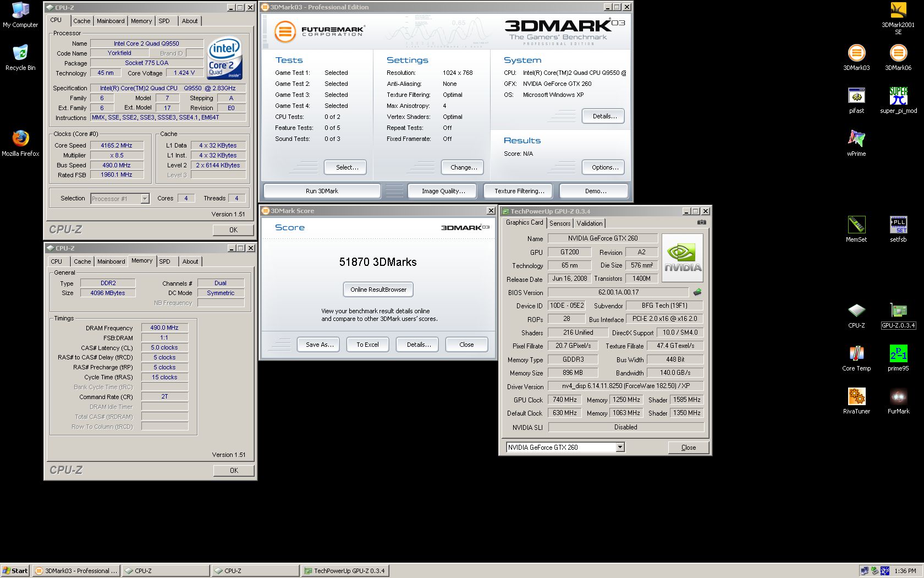
Task: Open the wPrime desktop icon
Action: (x=856, y=144)
